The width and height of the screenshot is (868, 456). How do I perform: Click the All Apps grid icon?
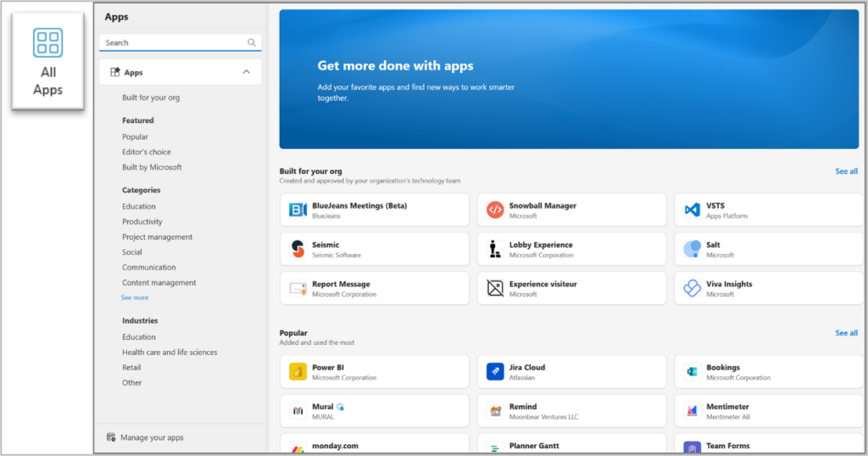pyautogui.click(x=47, y=42)
